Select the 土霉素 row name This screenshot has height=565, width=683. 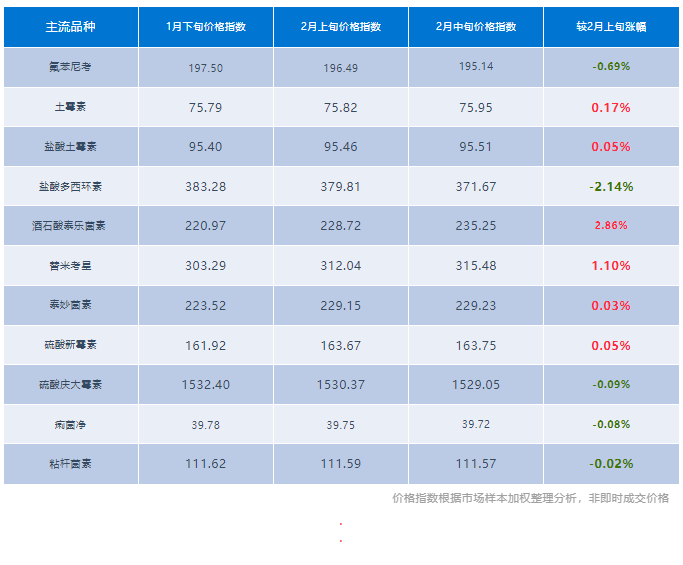coord(70,107)
